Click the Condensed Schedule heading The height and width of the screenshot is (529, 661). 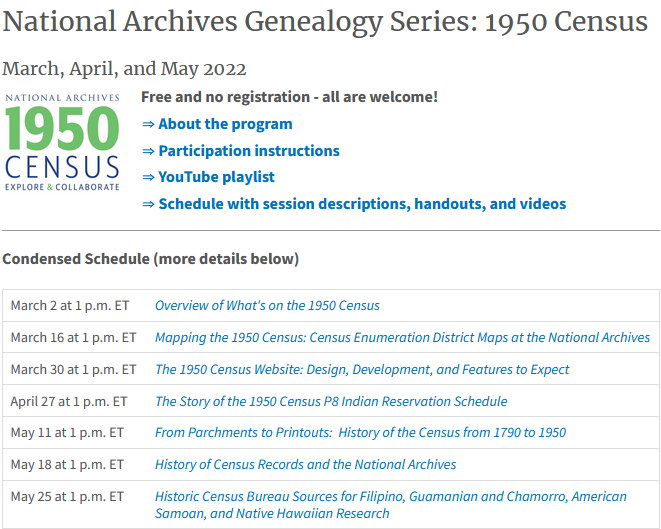point(150,259)
